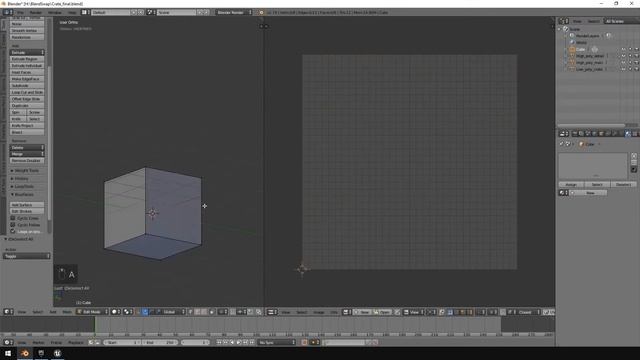Click the scene browse icon

[151, 13]
